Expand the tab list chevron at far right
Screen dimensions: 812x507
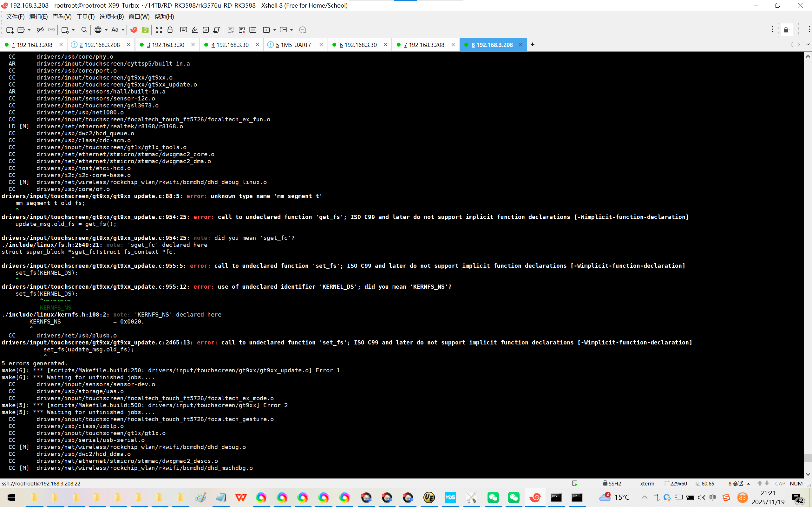(807, 45)
